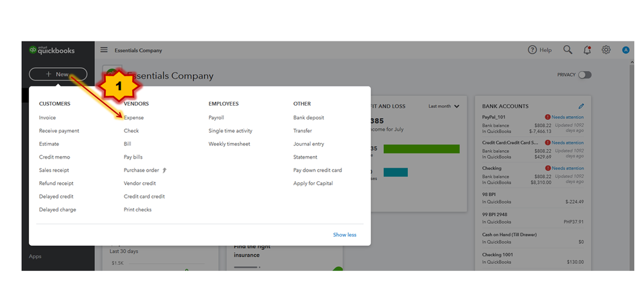644x303 pixels.
Task: Open the settings gear icon
Action: pyautogui.click(x=606, y=50)
